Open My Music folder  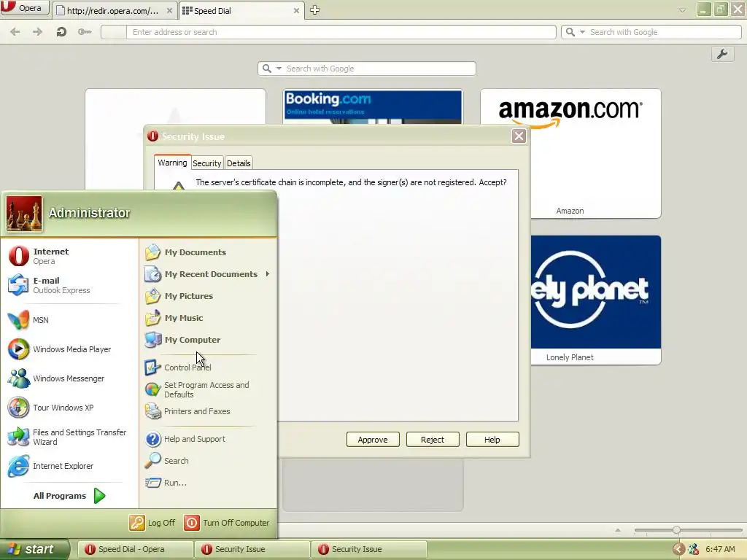[208, 318]
